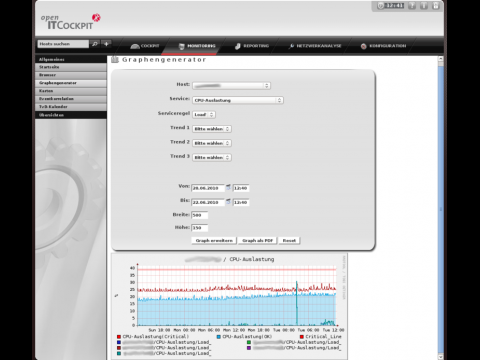
Task: Click the question mark help icon top right
Action: tap(412, 6)
